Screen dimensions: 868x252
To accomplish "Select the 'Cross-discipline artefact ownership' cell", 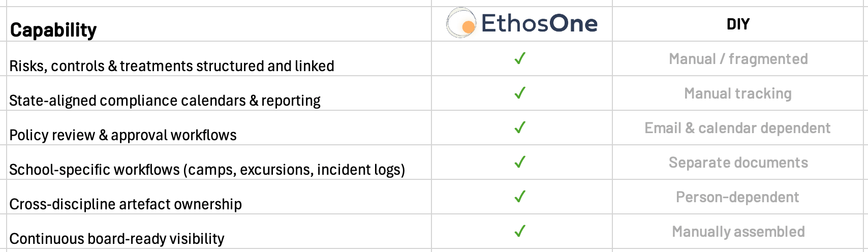I will coord(126,204).
